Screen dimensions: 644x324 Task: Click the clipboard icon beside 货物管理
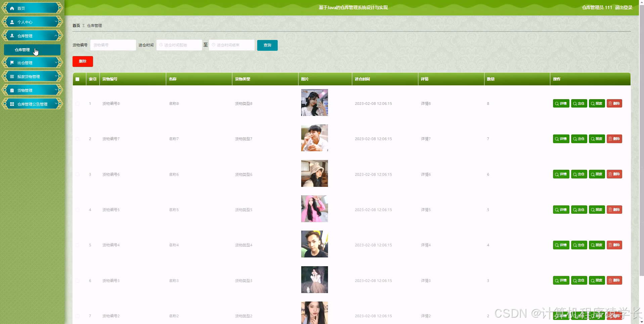12,90
